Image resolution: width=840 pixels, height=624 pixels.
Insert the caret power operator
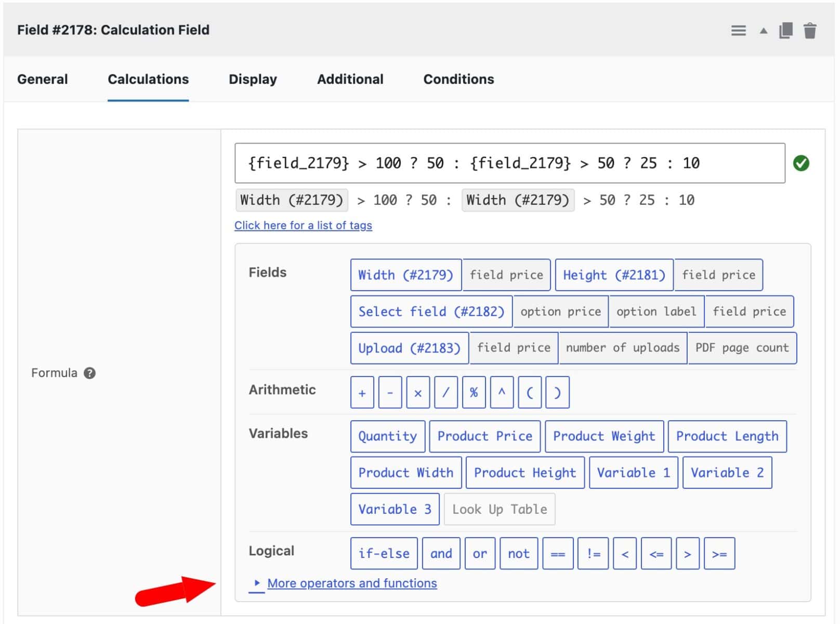[x=502, y=393]
